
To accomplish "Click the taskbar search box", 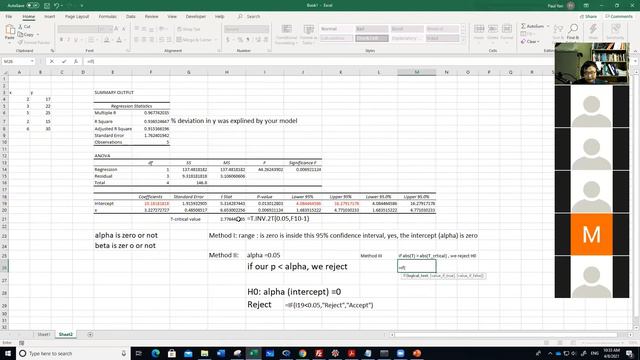I will [x=73, y=353].
